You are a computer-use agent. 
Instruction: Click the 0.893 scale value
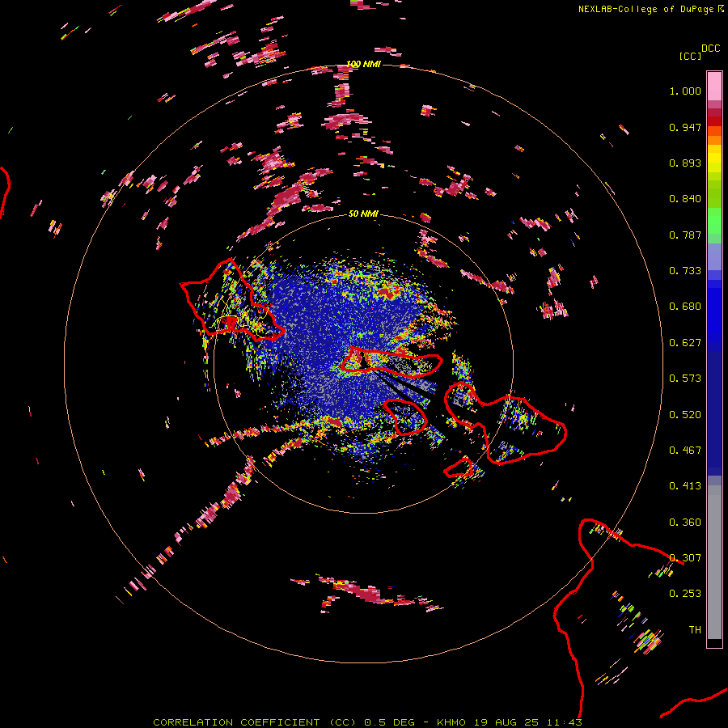pos(685,163)
